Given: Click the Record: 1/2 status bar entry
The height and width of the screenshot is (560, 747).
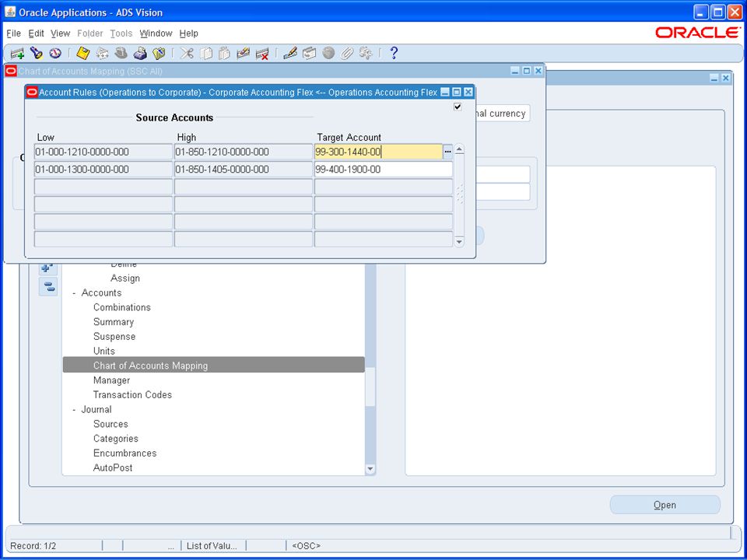Looking at the screenshot, I should click(x=33, y=546).
